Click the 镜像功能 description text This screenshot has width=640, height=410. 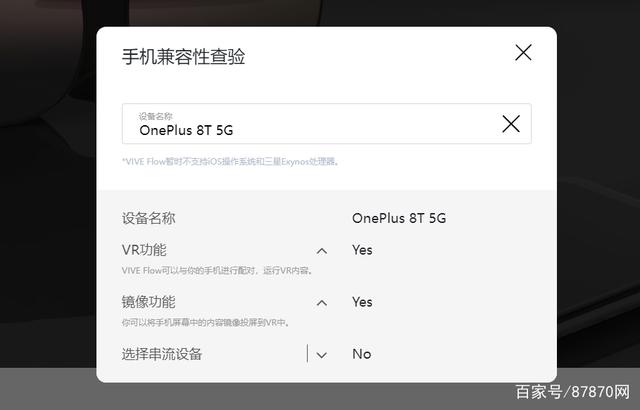coord(206,323)
